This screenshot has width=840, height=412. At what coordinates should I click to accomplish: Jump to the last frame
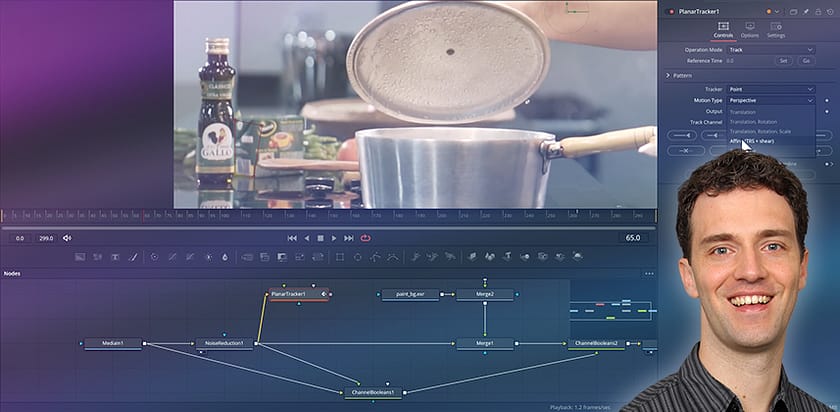point(349,238)
